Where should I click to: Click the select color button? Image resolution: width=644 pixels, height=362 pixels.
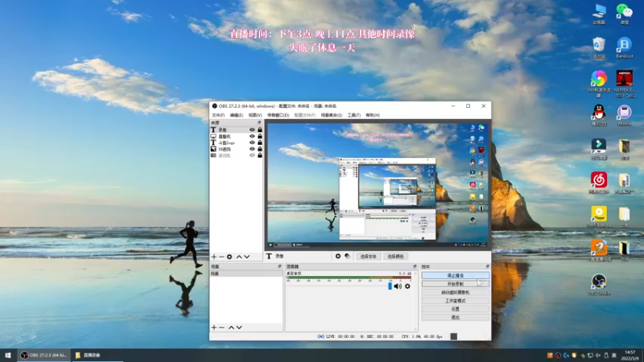pyautogui.click(x=395, y=256)
